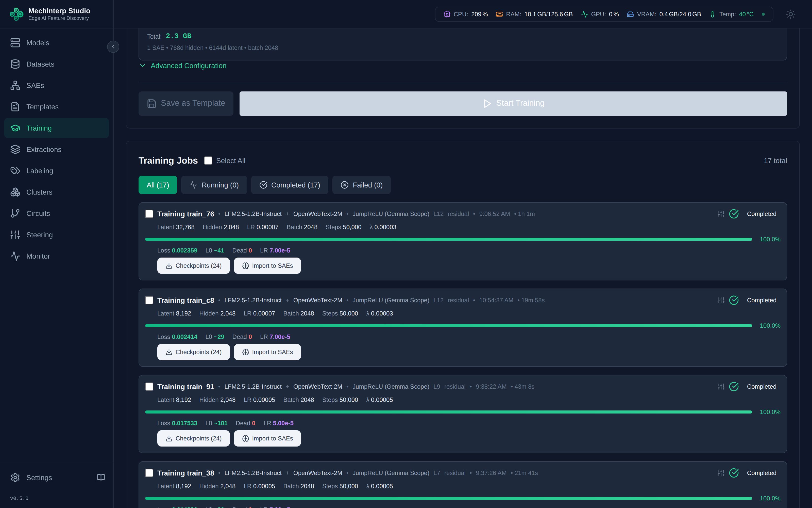
Task: Open the Extractions page
Action: pyautogui.click(x=56, y=150)
